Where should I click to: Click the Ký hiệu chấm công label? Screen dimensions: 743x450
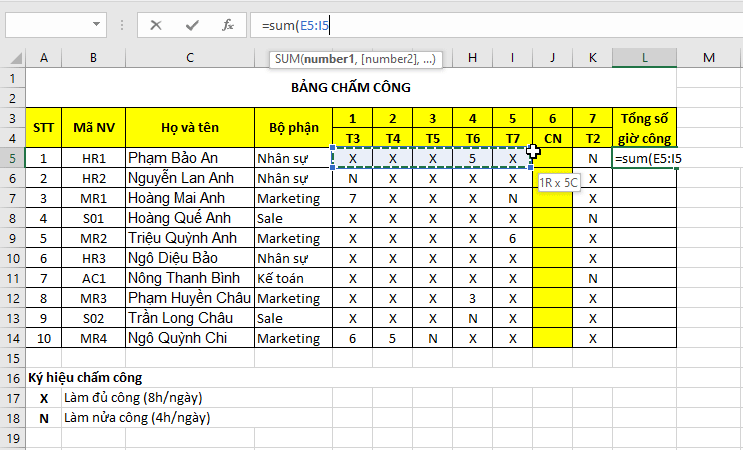point(85,378)
